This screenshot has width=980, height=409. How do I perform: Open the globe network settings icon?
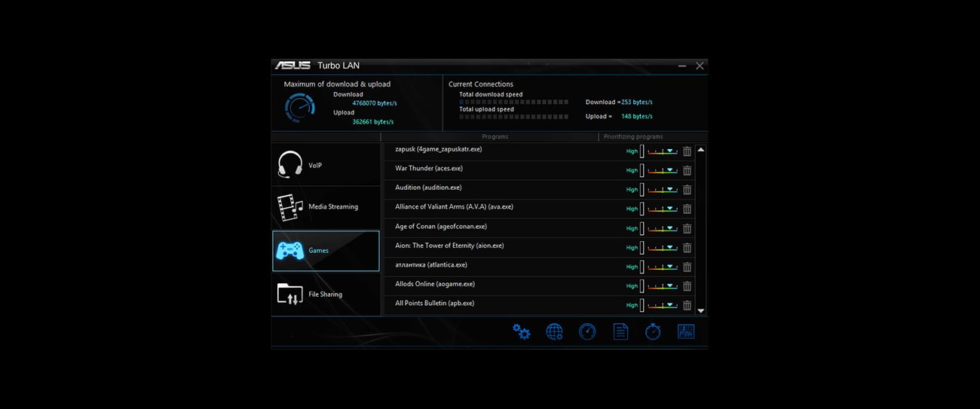pos(554,331)
